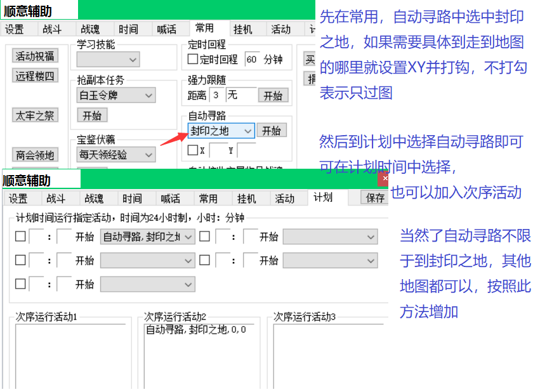Close the lower 顺意辅助 window with the red X
The height and width of the screenshot is (392, 533).
(x=385, y=179)
